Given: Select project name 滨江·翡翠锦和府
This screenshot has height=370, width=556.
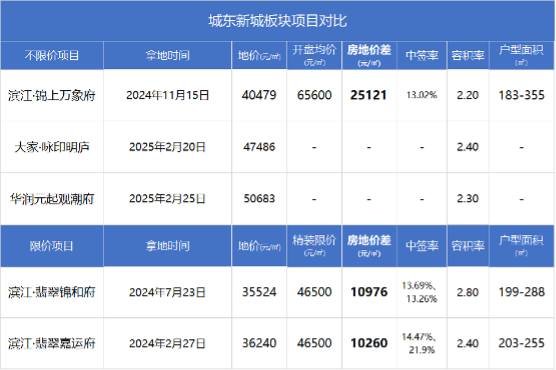Looking at the screenshot, I should point(52,292).
